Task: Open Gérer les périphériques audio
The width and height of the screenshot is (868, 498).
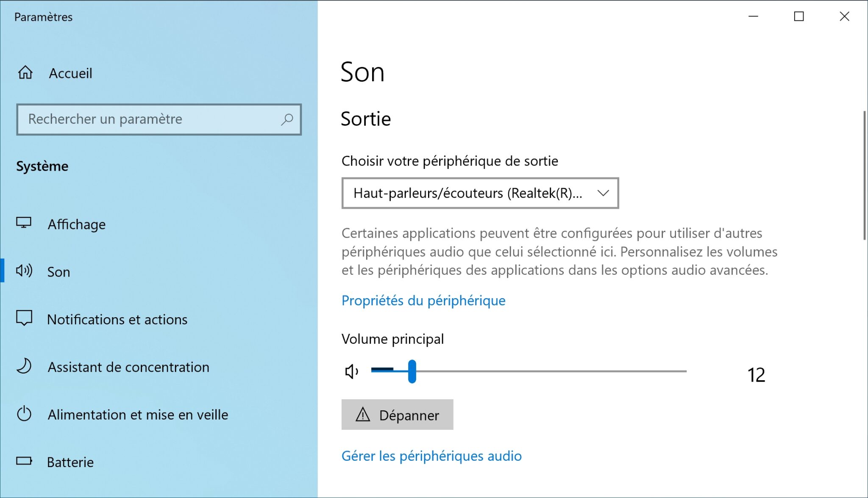Action: click(431, 456)
